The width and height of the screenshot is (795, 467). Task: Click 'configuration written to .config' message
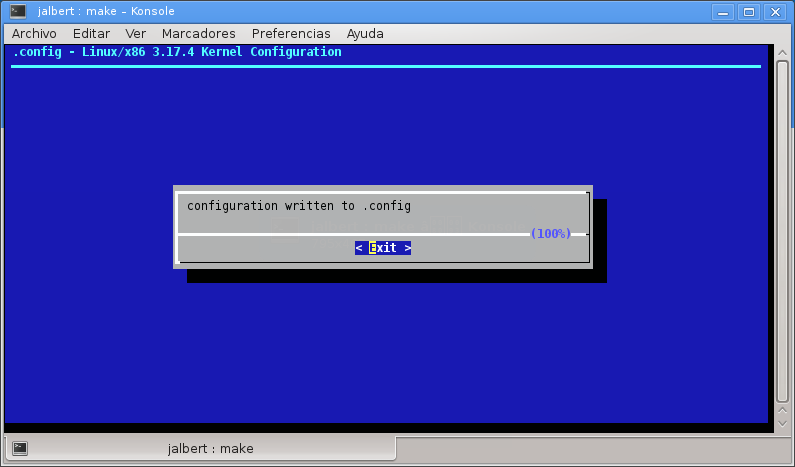299,206
